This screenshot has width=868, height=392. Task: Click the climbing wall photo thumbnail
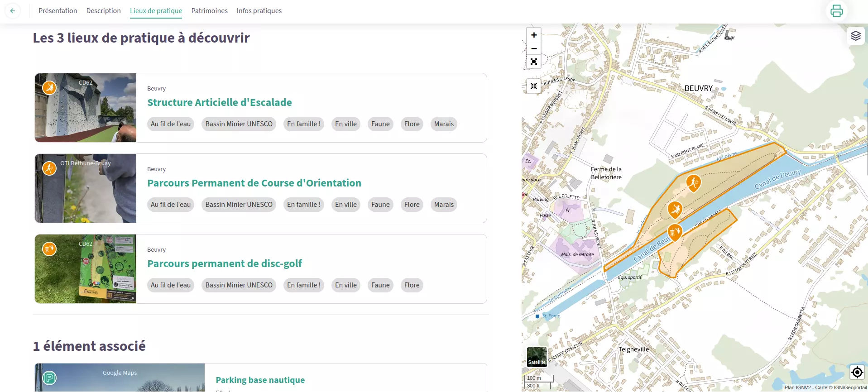tap(86, 108)
